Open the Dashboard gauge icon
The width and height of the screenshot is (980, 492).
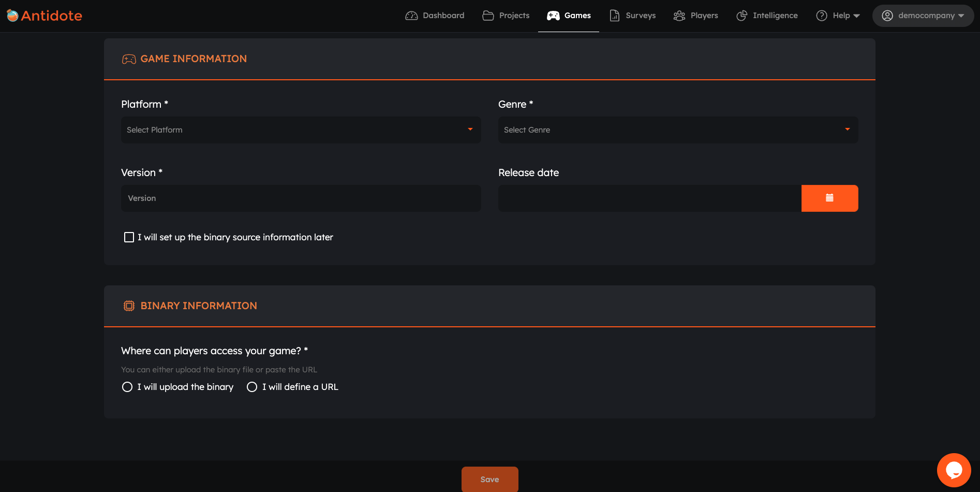tap(411, 16)
